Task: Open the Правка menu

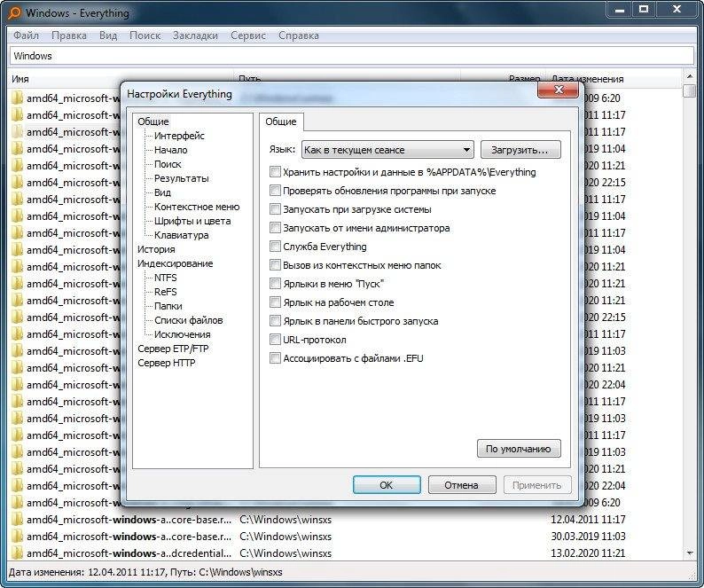Action: click(x=69, y=35)
